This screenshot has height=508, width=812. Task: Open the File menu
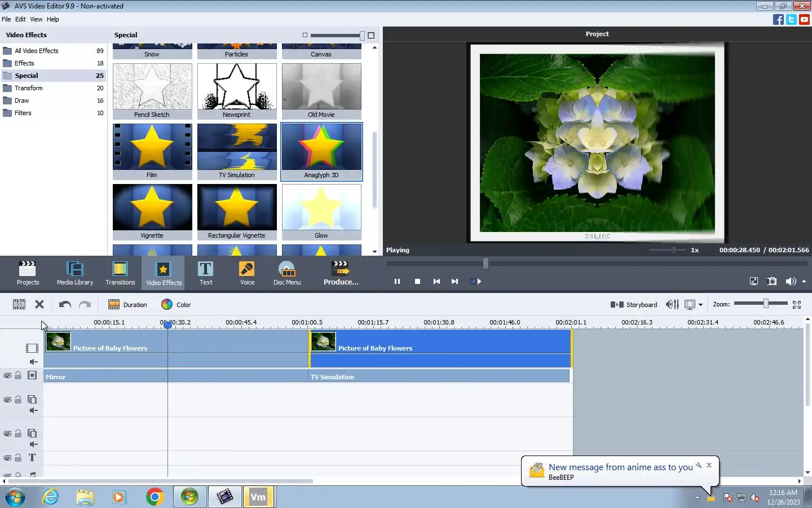pyautogui.click(x=6, y=19)
